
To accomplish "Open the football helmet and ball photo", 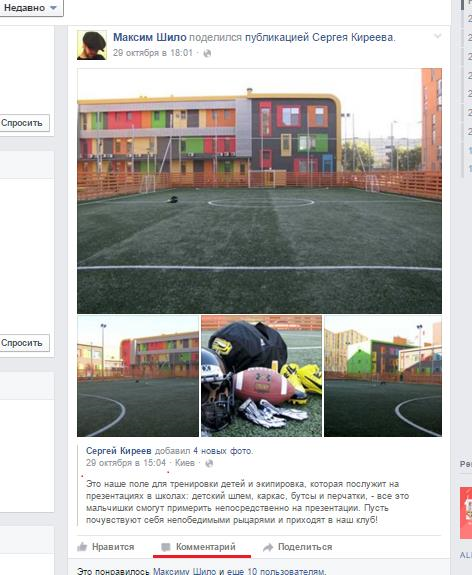I will (x=261, y=376).
